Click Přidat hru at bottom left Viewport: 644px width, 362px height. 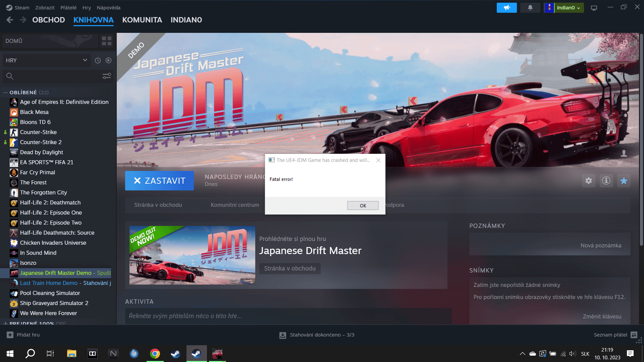point(28,335)
